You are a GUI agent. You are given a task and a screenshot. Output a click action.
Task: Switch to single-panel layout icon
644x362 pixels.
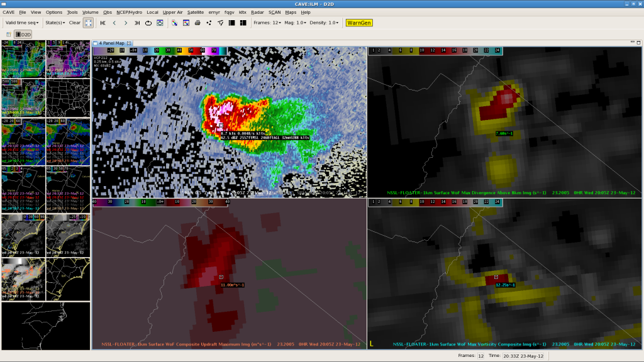pyautogui.click(x=231, y=23)
